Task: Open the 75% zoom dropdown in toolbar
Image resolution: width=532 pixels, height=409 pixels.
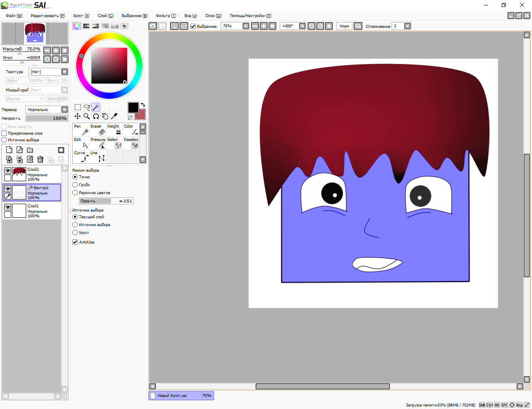Action: (246, 26)
